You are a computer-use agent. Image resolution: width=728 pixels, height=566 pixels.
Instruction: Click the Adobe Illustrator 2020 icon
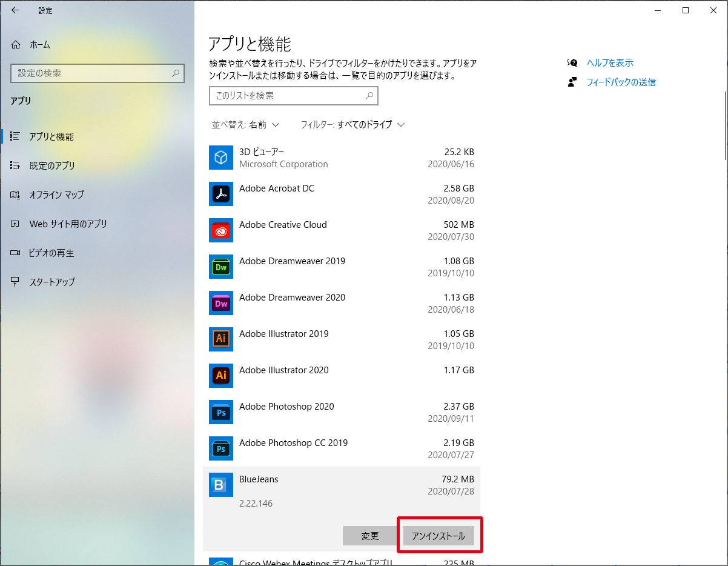tap(221, 376)
